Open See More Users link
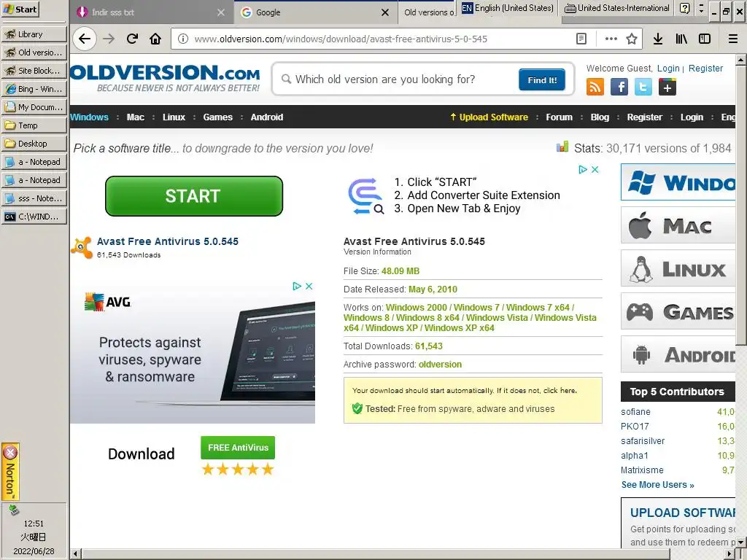This screenshot has width=747, height=560. (x=657, y=485)
